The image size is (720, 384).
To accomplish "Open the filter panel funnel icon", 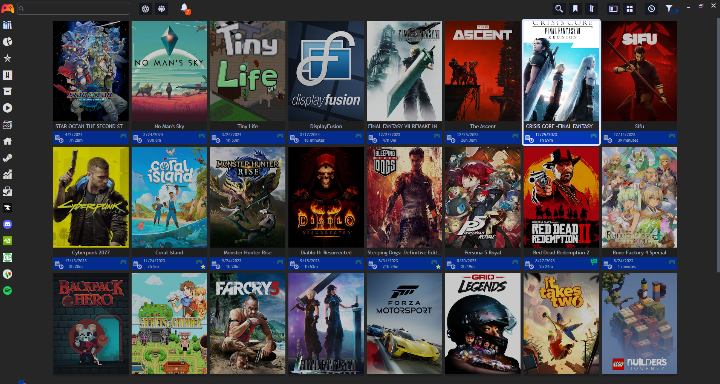I will pyautogui.click(x=670, y=9).
